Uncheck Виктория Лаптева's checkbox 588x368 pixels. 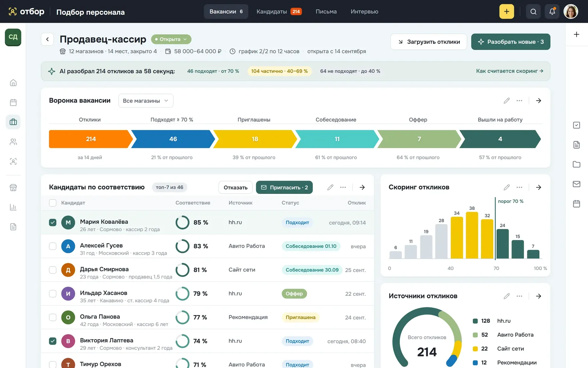53,341
